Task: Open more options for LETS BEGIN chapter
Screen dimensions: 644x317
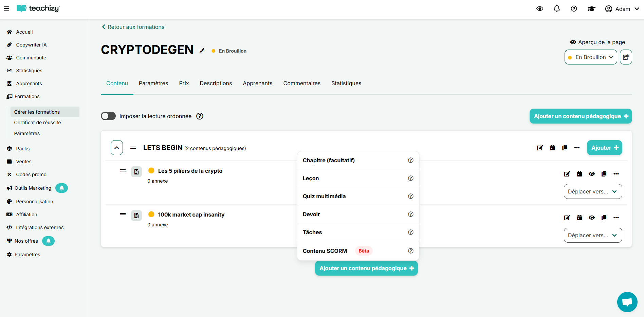Action: click(x=577, y=148)
